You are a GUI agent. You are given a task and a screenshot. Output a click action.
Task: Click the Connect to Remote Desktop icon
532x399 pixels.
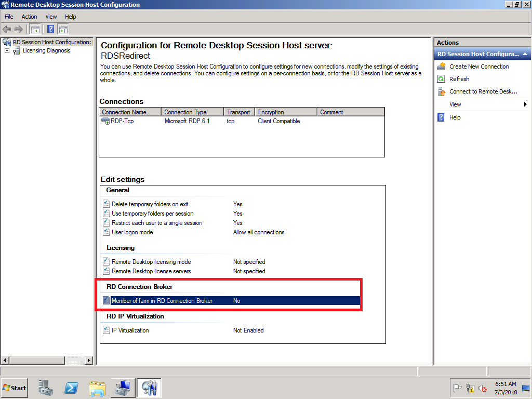pyautogui.click(x=441, y=91)
